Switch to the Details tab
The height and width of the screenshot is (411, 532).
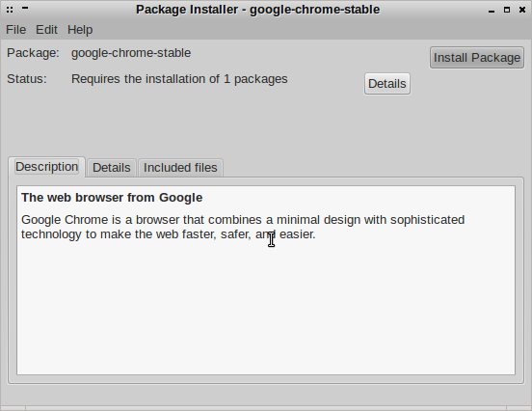click(x=111, y=168)
